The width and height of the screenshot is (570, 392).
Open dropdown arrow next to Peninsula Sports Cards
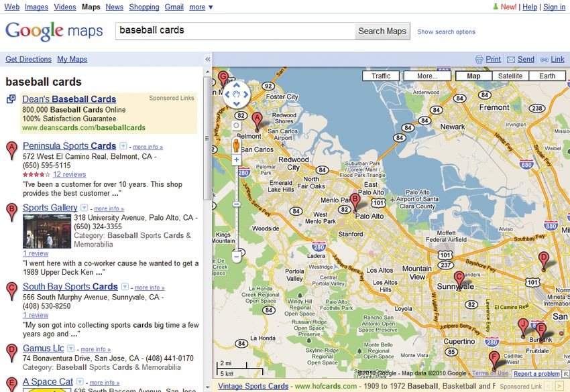123,146
